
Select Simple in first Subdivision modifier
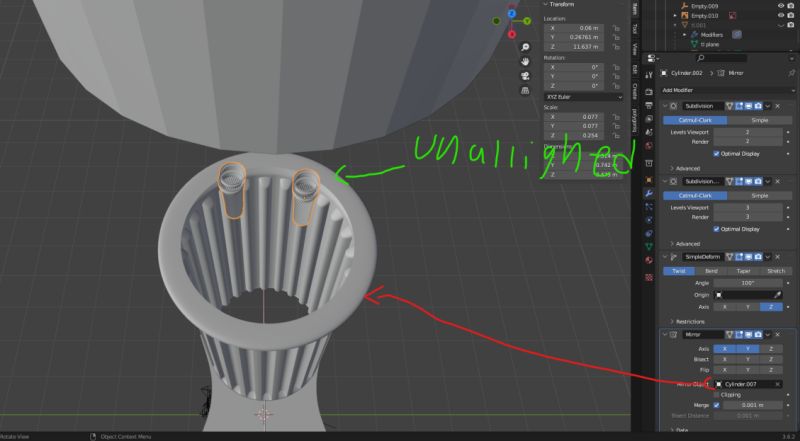759,120
